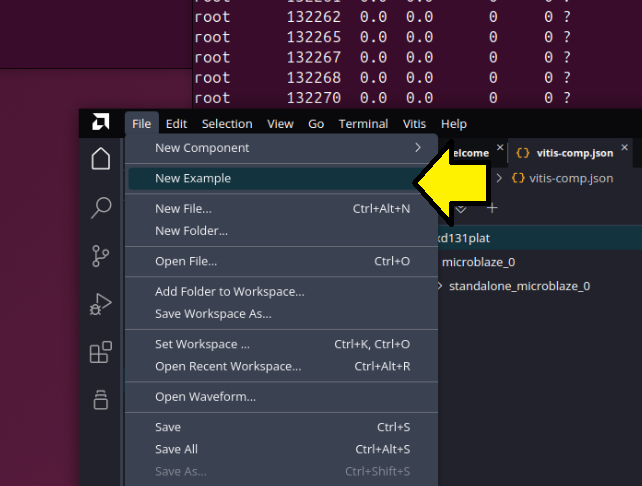Open the Terminal menu

(363, 124)
